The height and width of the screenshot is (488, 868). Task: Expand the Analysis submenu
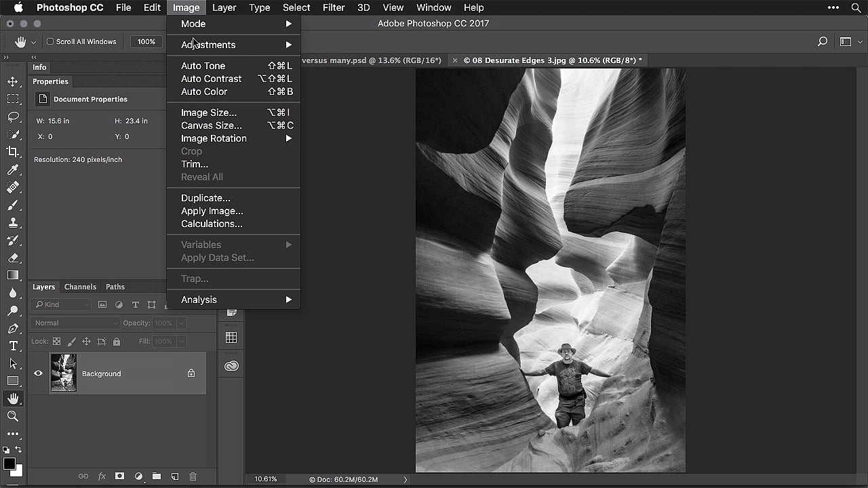tap(233, 300)
